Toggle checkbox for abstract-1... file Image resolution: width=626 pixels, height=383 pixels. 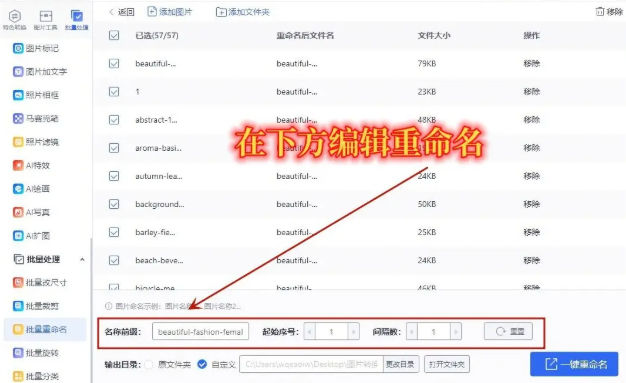114,120
